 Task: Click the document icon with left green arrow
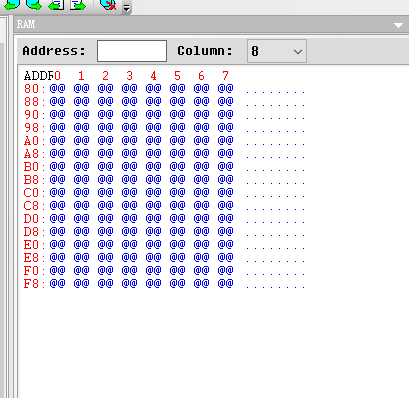pyautogui.click(x=56, y=5)
